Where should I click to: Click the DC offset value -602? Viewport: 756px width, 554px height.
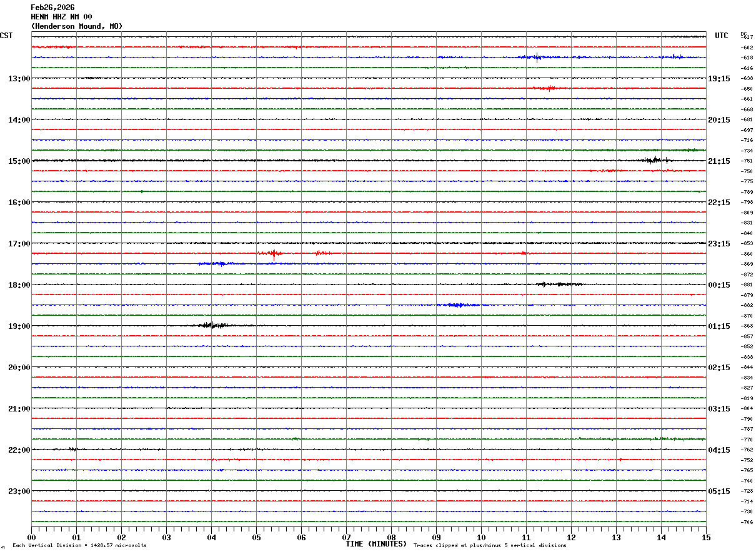click(x=747, y=48)
